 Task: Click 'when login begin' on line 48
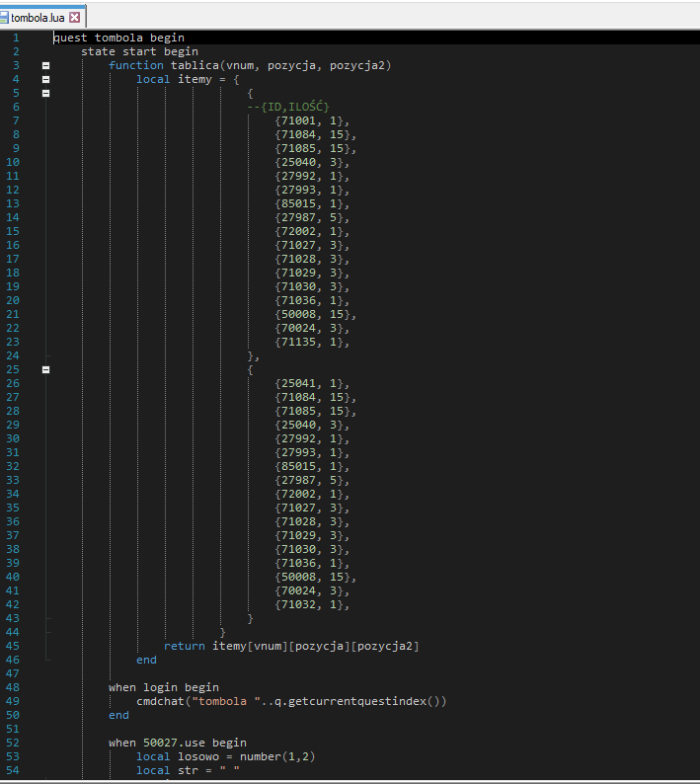click(x=164, y=687)
